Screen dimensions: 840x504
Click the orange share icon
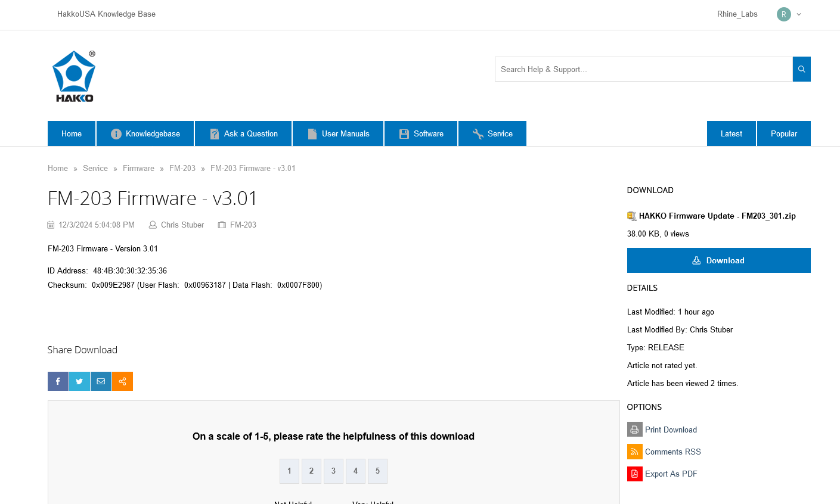click(122, 381)
